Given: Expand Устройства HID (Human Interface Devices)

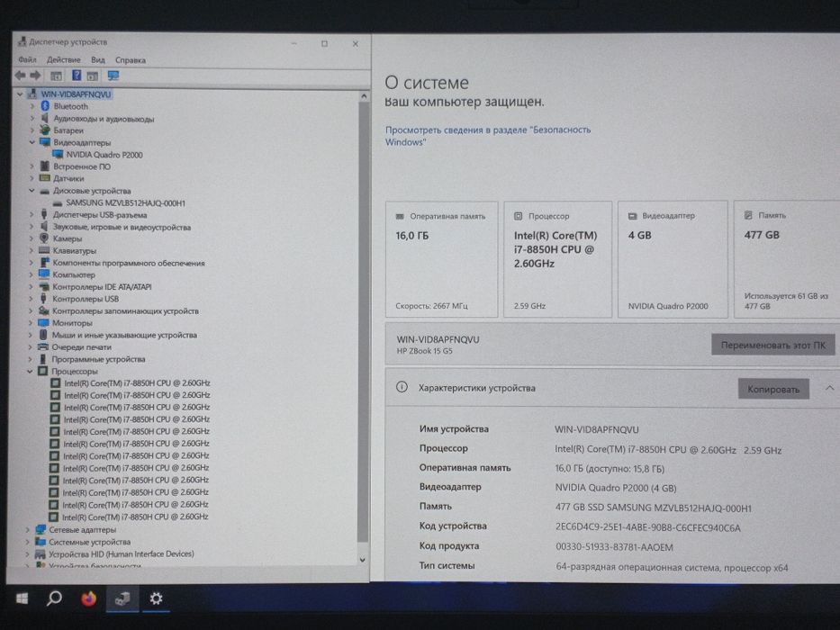Looking at the screenshot, I should tap(27, 553).
